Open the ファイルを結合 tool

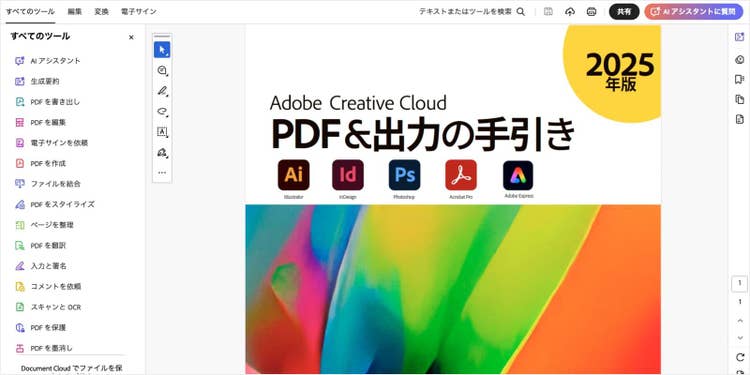click(x=48, y=184)
